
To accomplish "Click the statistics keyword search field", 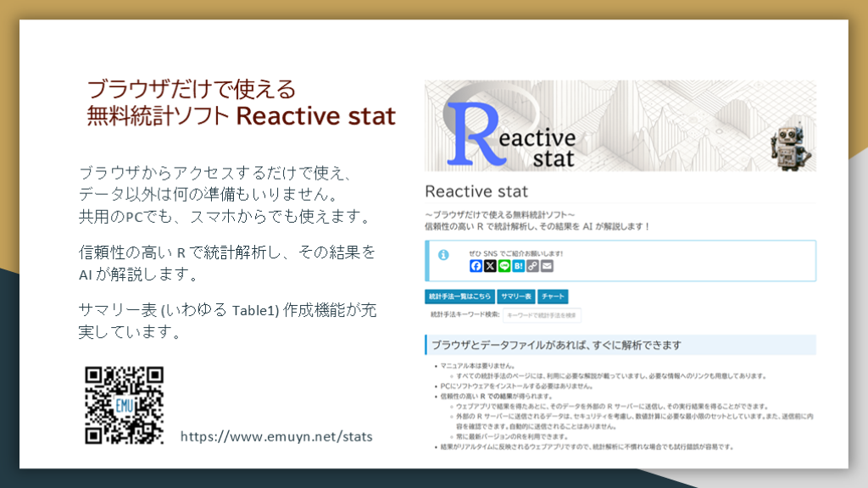I will 542,315.
